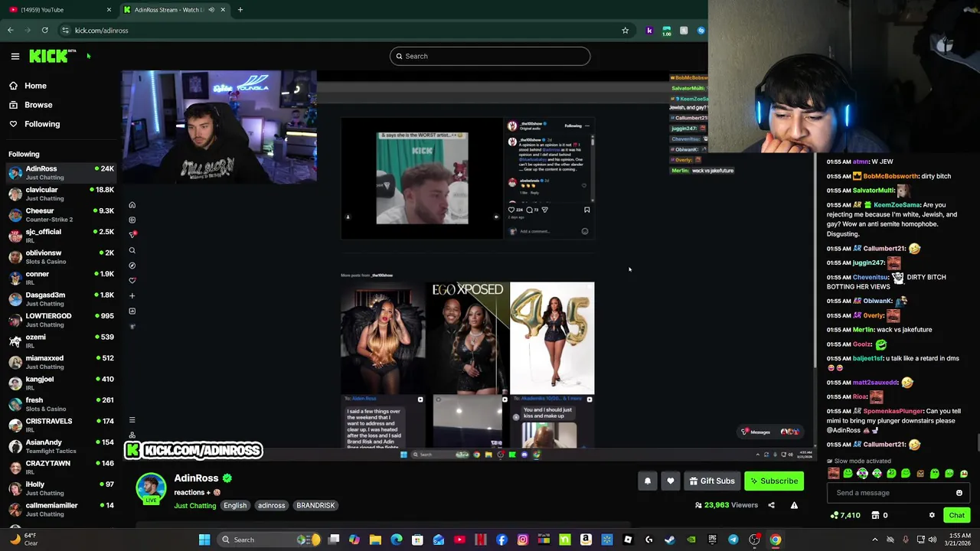Click the 7,410 channel points balance
Viewport: 980px width, 551px height.
click(x=845, y=515)
